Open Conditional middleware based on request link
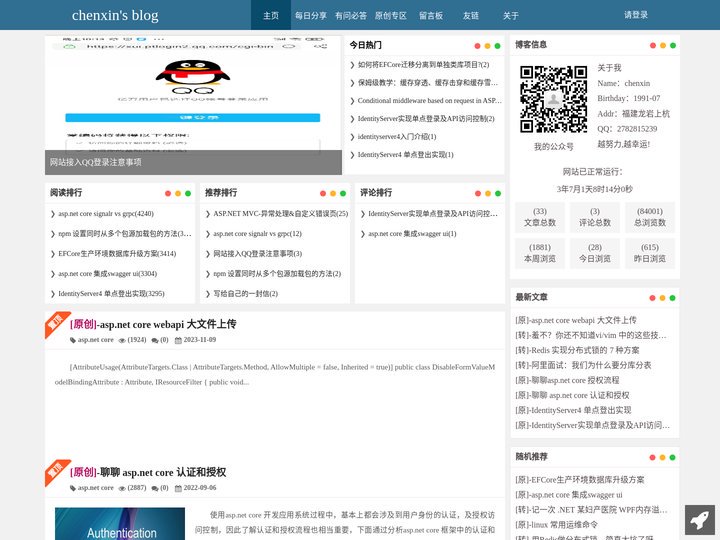 pyautogui.click(x=429, y=101)
